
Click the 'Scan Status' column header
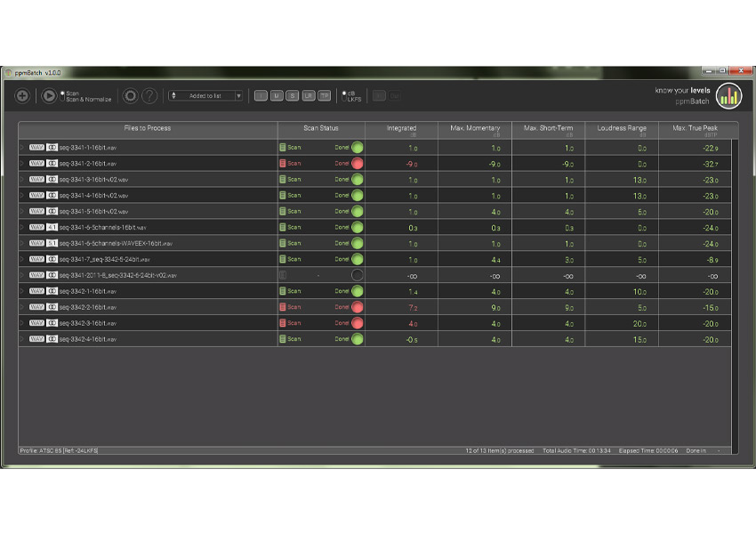coord(321,128)
